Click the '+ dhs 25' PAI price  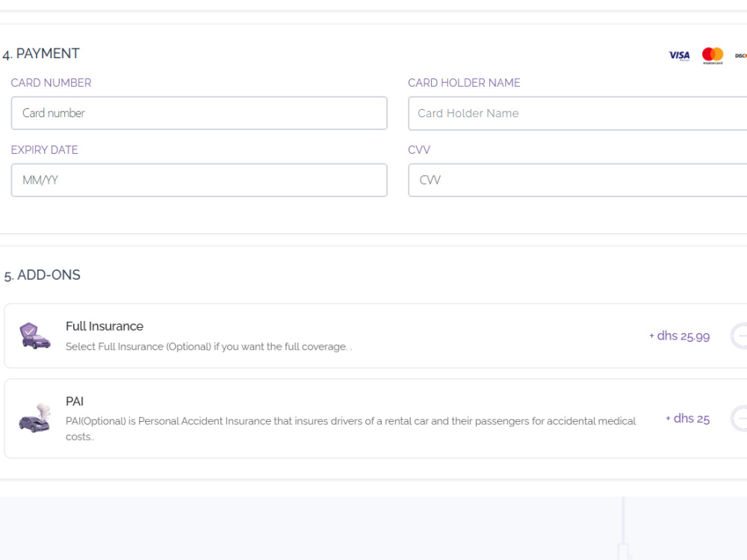(687, 419)
